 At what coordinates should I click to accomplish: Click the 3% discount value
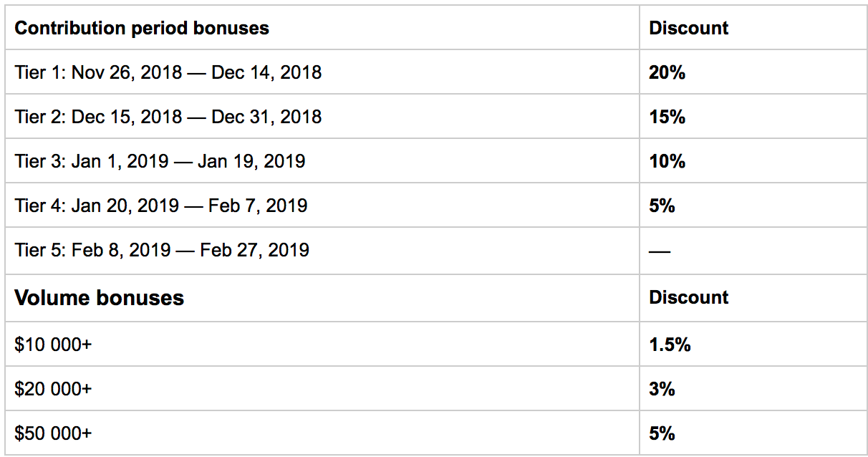click(662, 389)
